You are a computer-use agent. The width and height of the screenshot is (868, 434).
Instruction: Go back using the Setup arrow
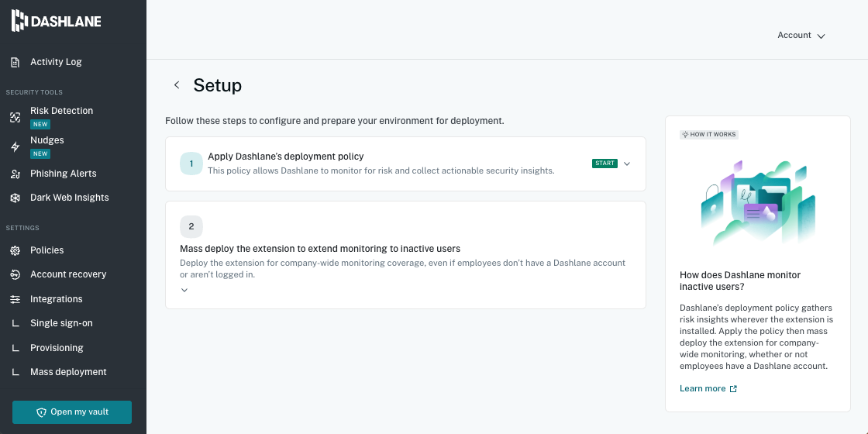click(x=177, y=84)
